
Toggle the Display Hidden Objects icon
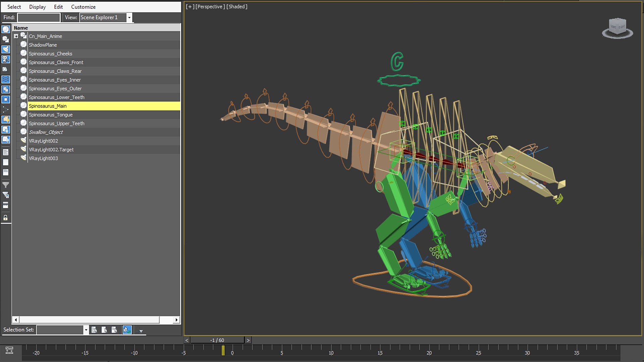[x=6, y=139]
